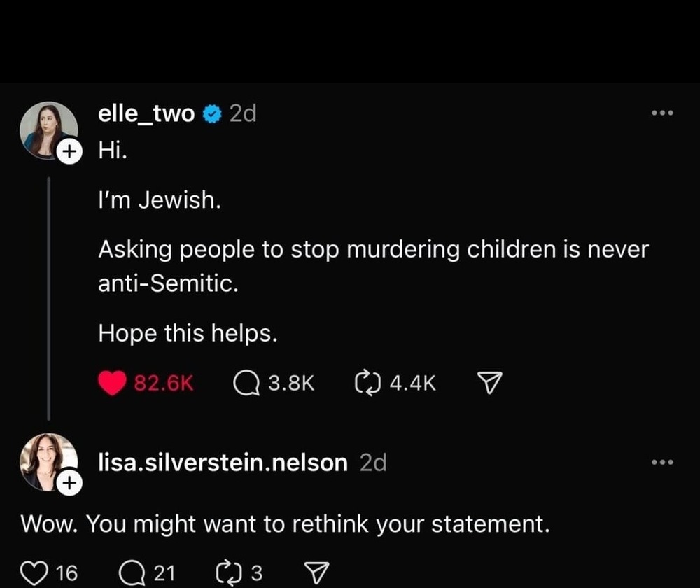The width and height of the screenshot is (700, 588).
Task: Open more options for elle_two's post
Action: click(x=661, y=113)
